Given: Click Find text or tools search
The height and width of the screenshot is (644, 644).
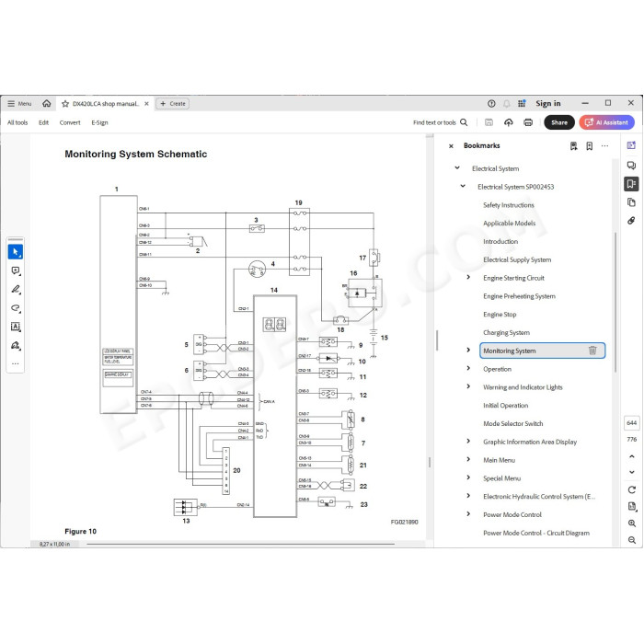Looking at the screenshot, I should tap(441, 122).
